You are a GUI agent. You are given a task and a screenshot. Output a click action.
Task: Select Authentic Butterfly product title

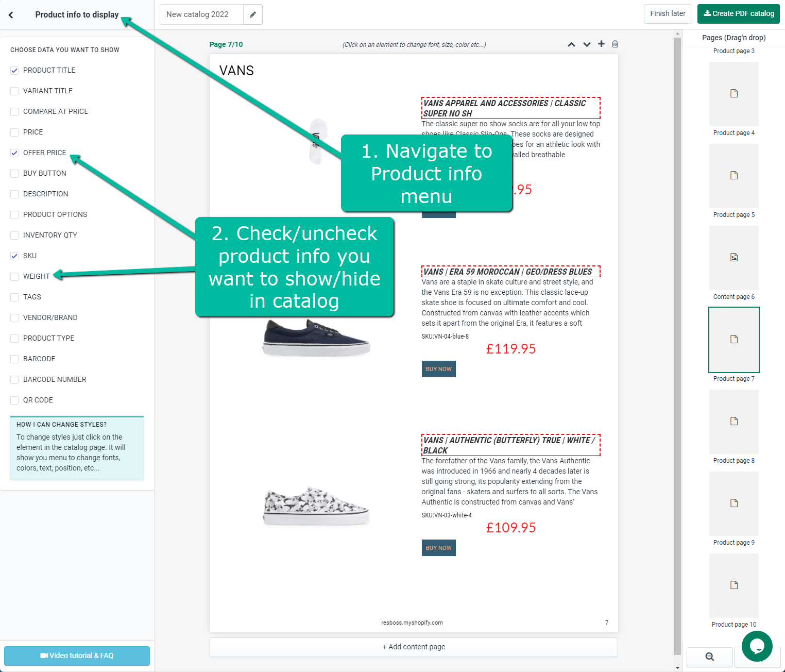coord(511,445)
